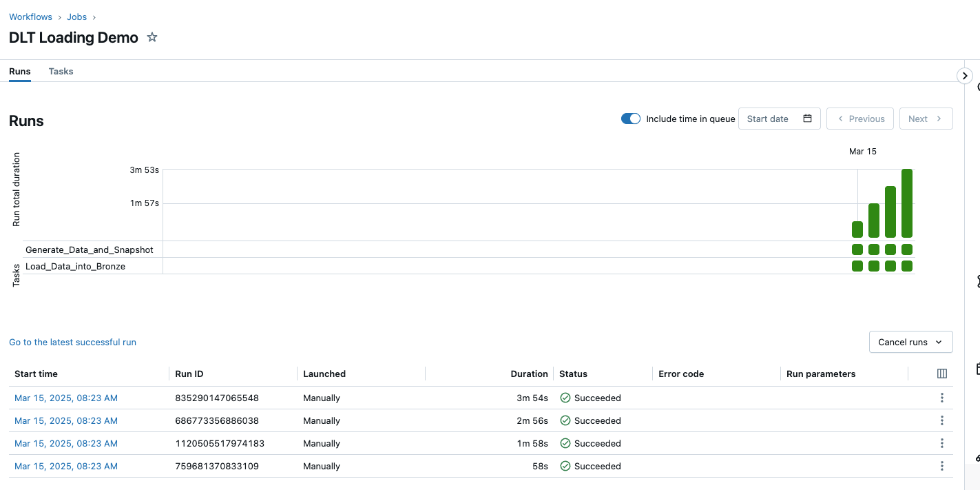The image size is (980, 490).
Task: Open Workflows breadcrumb link
Action: pos(30,17)
